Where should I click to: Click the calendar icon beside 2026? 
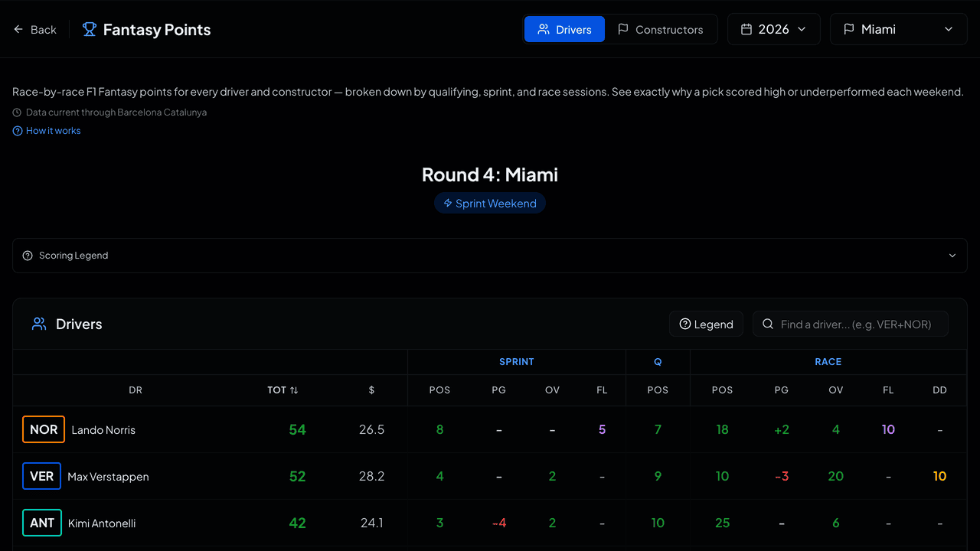pyautogui.click(x=746, y=29)
